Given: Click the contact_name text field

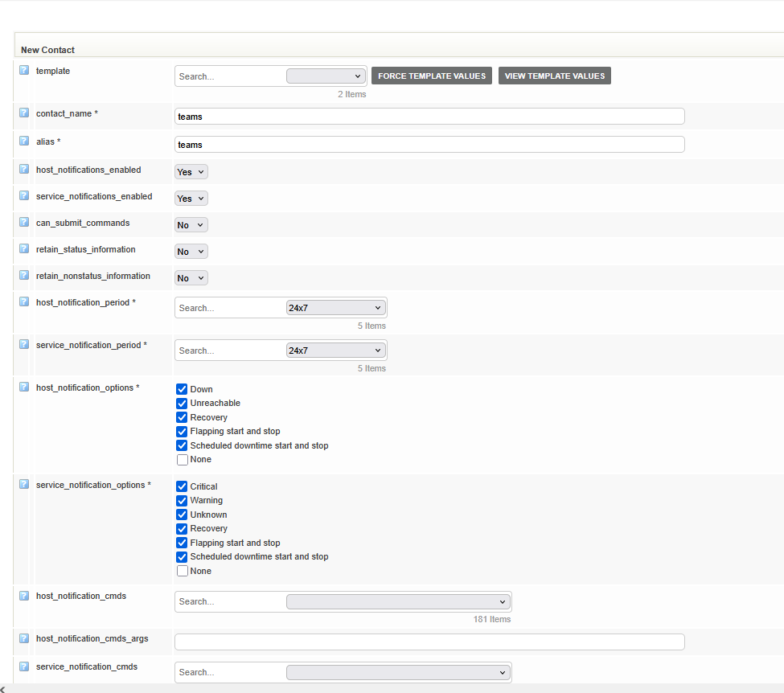Looking at the screenshot, I should [429, 117].
